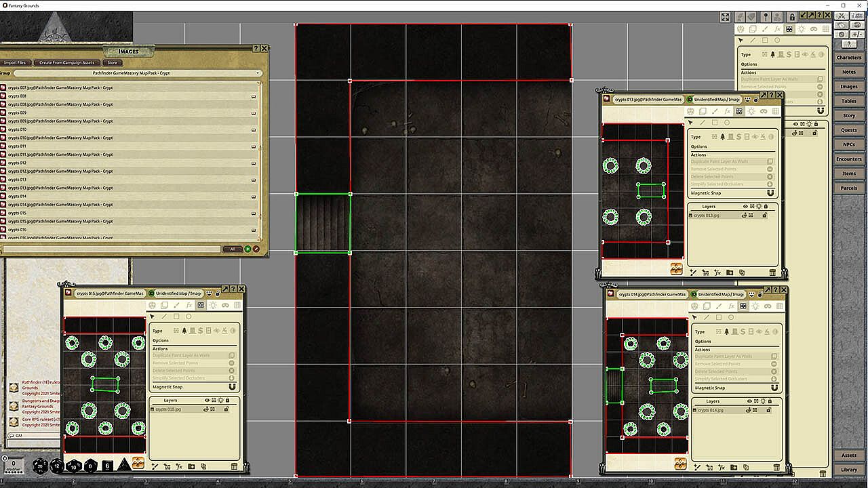Add FX layer in crypts 015 window
This screenshot has width=868, height=488.
click(180, 466)
